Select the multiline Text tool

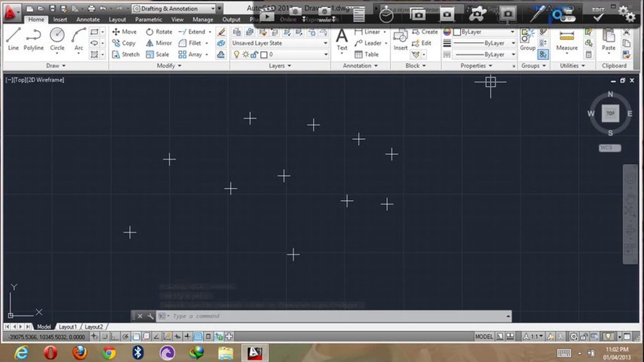[x=342, y=39]
